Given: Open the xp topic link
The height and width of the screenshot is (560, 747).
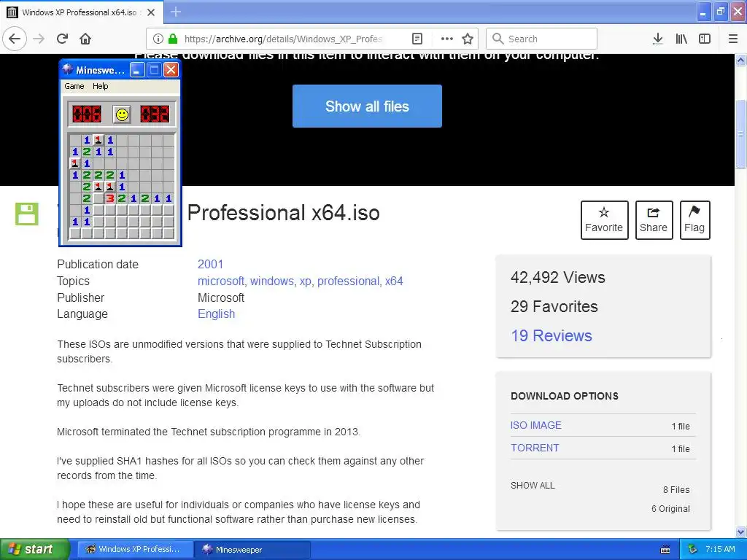Looking at the screenshot, I should pyautogui.click(x=306, y=281).
